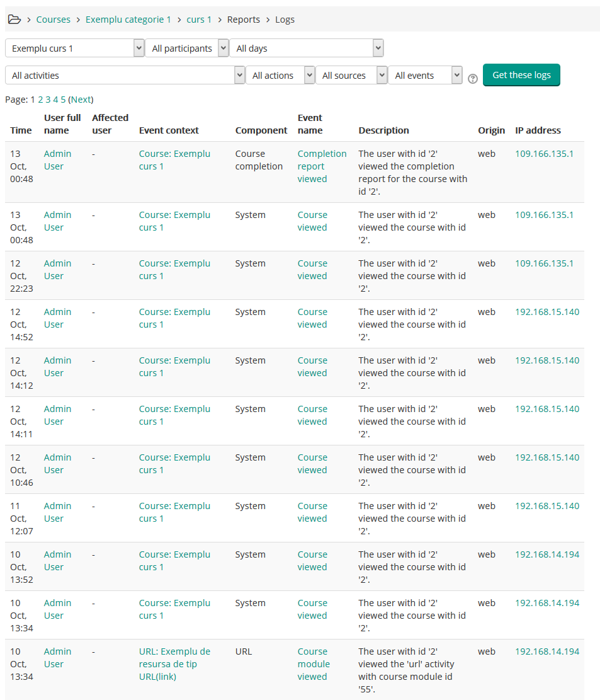Expand the All events dropdown

click(425, 75)
